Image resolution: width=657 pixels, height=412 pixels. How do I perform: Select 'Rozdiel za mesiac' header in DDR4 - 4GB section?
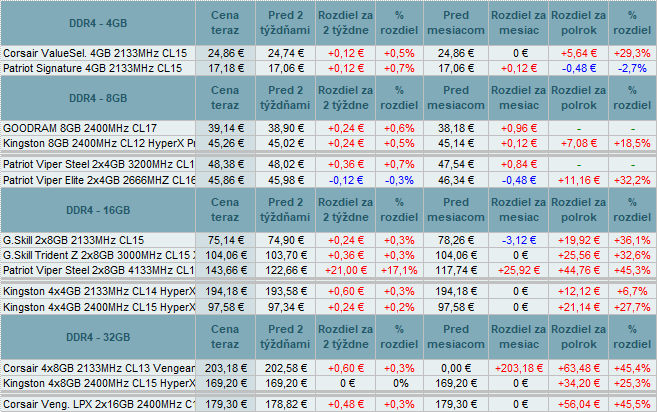518,23
